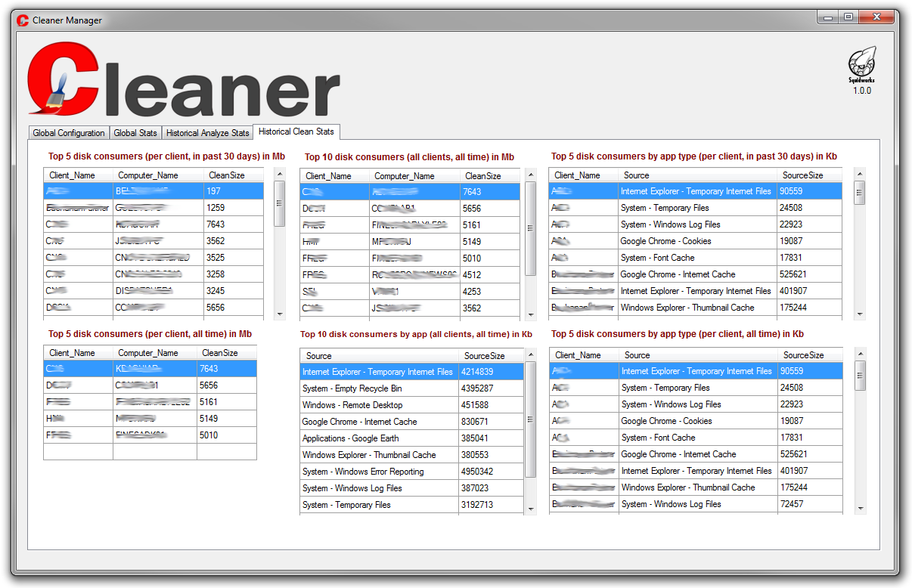Select the cell showing CleanSize 1259
912x588 pixels.
point(234,208)
